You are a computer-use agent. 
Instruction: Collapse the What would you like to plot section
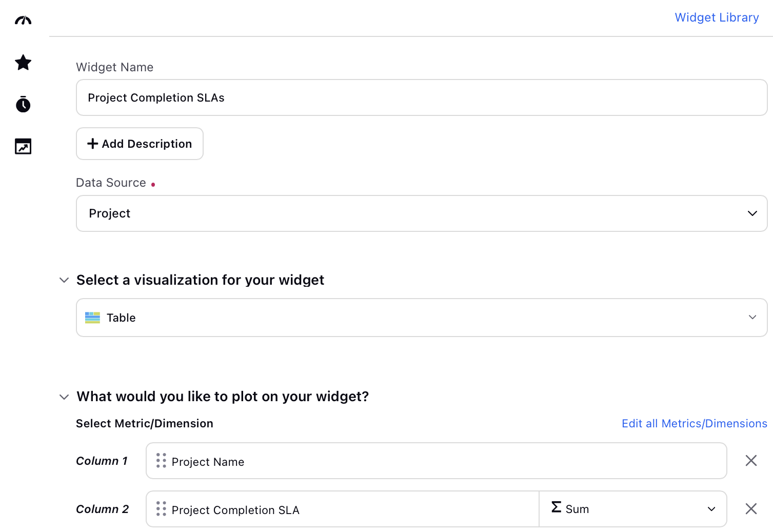[x=64, y=397]
